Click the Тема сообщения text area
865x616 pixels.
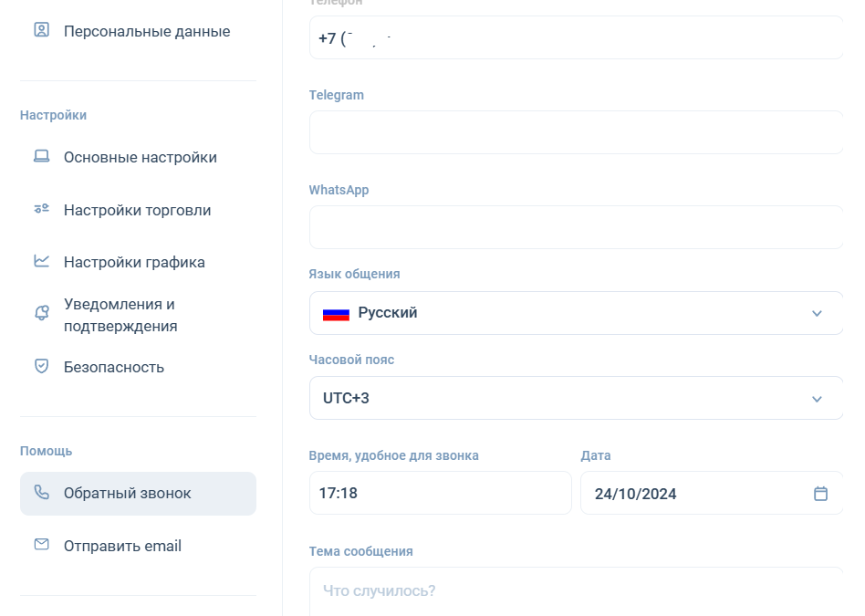pyautogui.click(x=575, y=590)
